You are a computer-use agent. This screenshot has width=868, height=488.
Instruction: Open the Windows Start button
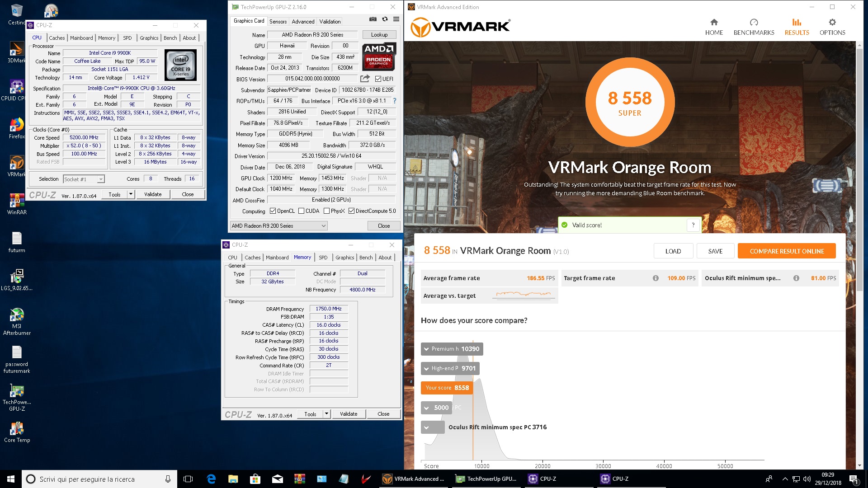click(11, 479)
